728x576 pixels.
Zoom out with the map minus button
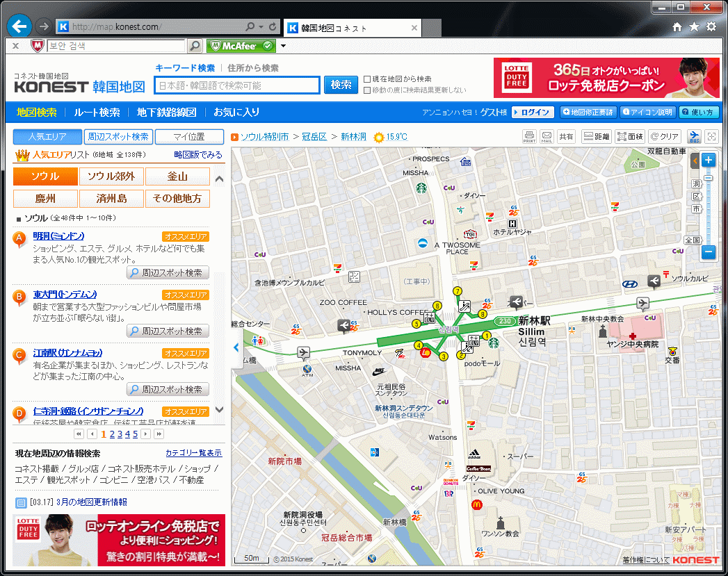pos(709,252)
